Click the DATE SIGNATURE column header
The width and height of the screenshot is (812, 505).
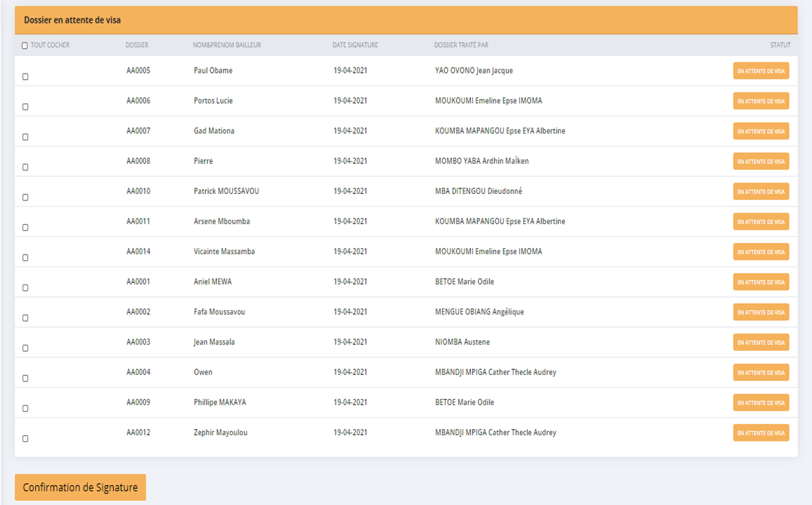355,45
